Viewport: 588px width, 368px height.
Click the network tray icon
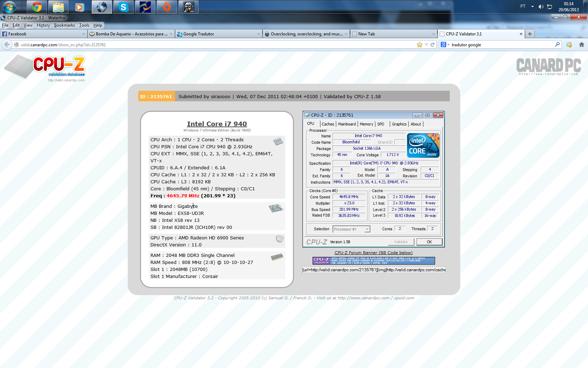coord(549,7)
